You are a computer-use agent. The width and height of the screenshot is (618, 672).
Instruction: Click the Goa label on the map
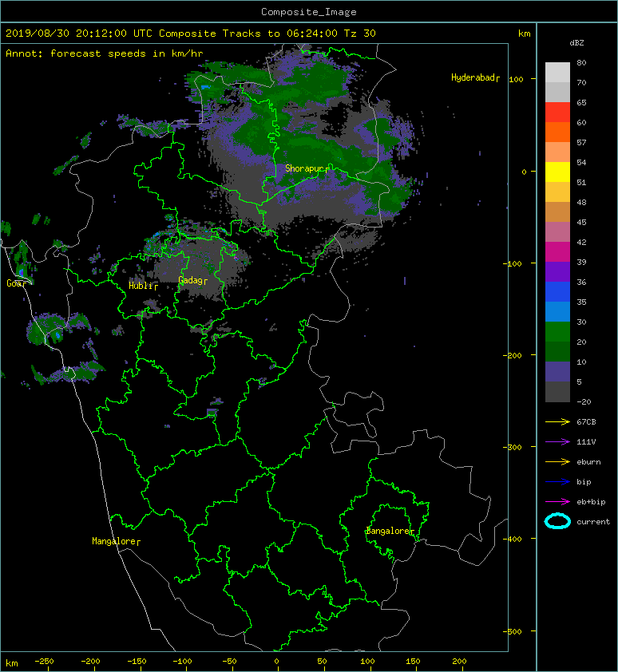click(x=14, y=283)
